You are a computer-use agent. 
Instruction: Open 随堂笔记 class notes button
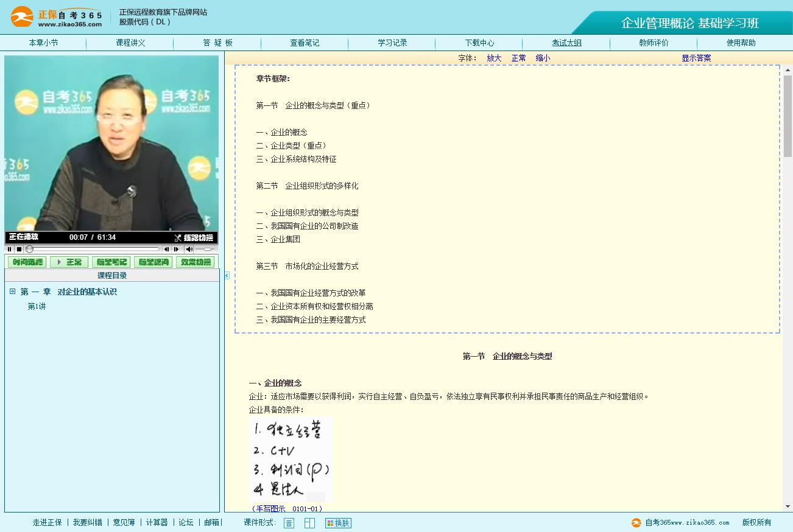click(111, 262)
